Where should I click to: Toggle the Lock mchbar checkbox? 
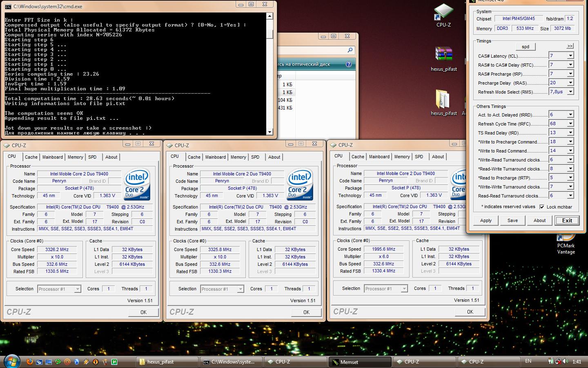point(542,207)
